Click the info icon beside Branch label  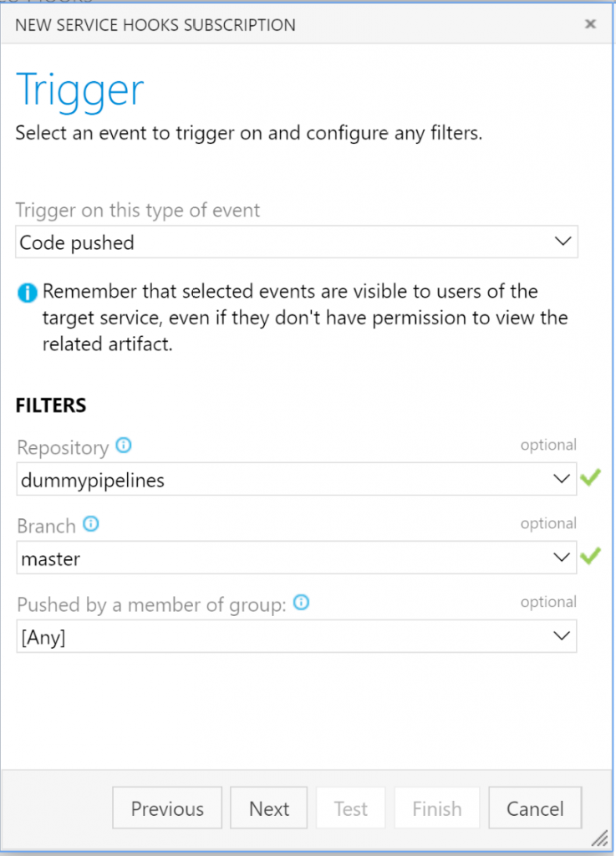tap(91, 524)
